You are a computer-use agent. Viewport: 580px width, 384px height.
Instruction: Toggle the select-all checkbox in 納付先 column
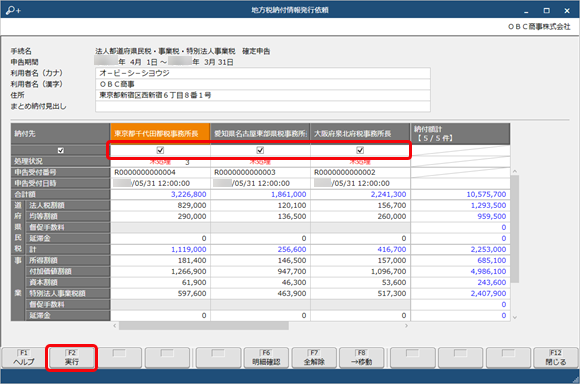[x=61, y=151]
